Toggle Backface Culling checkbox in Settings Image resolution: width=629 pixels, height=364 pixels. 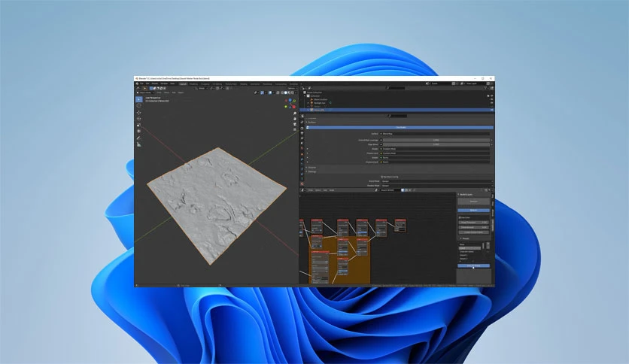coord(382,177)
